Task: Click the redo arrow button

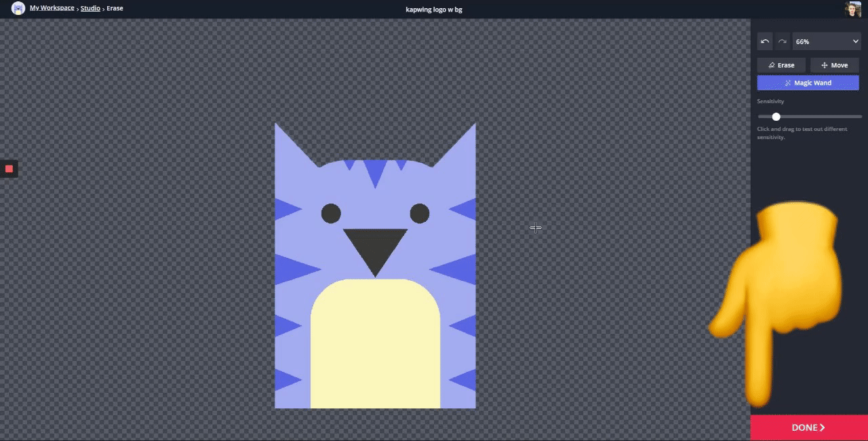Action: (782, 41)
